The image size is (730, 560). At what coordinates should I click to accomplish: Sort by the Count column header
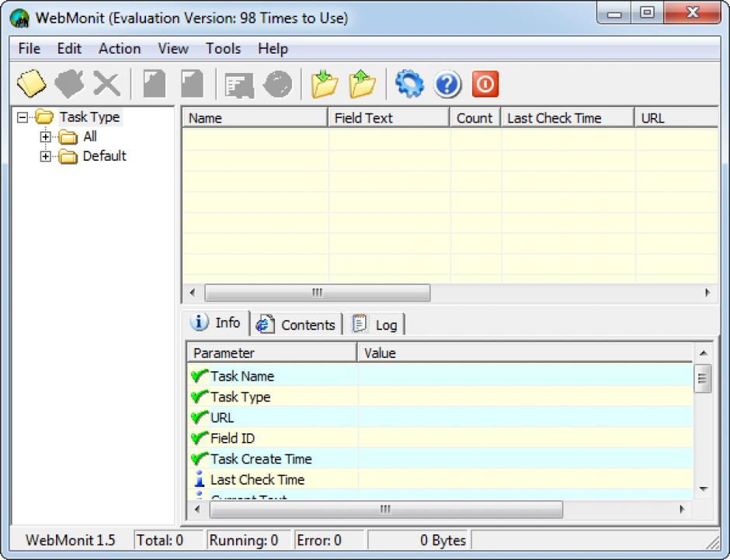(x=474, y=118)
